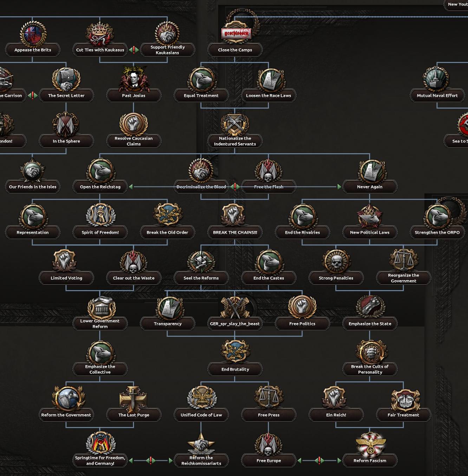Click the Reform the Government label
This screenshot has height=476, width=468.
click(66, 415)
